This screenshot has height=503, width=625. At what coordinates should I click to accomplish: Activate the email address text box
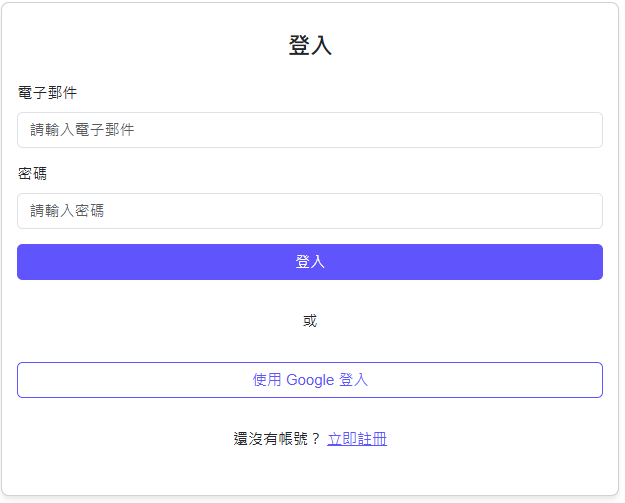(309, 130)
